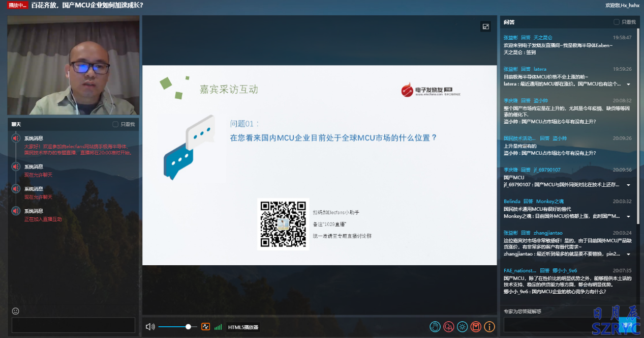The height and width of the screenshot is (338, 644).
Task: Open the orange info icon
Action: [x=489, y=327]
